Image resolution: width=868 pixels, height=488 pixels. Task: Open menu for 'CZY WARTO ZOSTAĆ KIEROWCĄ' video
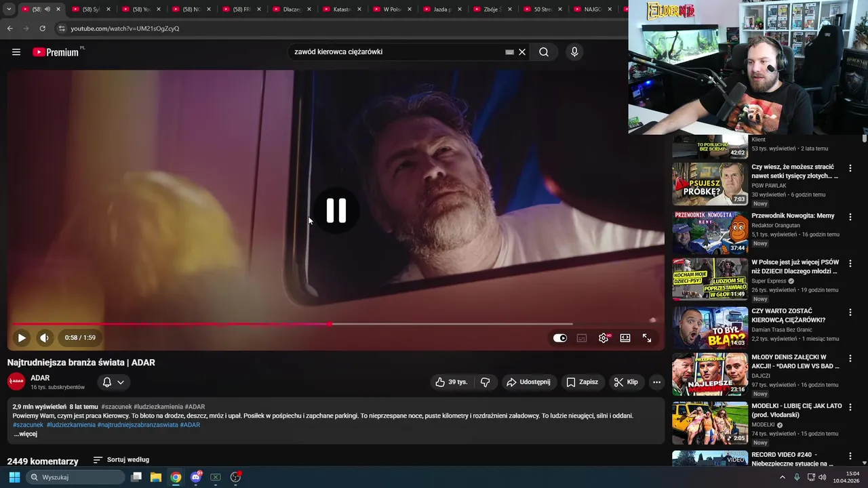coord(850,312)
